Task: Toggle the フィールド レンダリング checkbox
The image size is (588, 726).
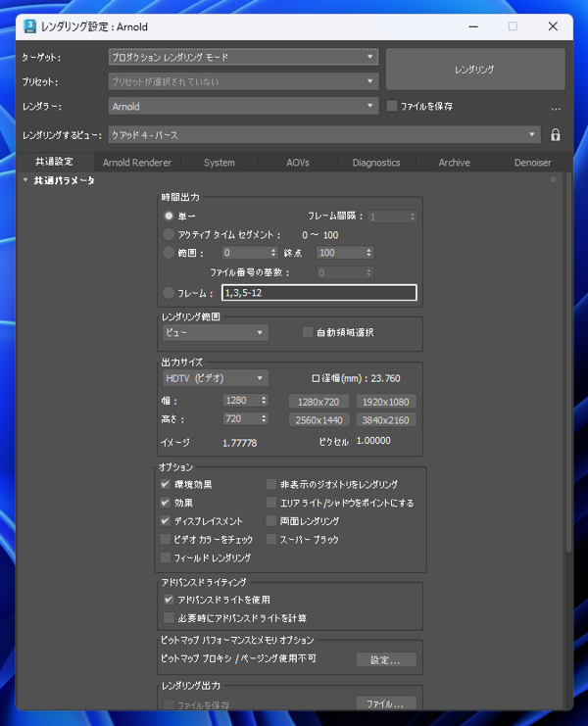Action: [166, 557]
